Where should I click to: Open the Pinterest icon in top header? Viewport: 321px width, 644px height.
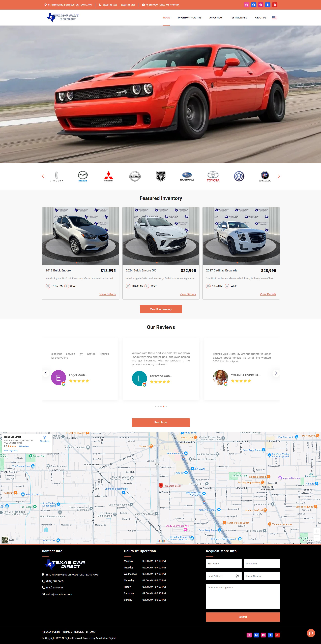(x=261, y=5)
